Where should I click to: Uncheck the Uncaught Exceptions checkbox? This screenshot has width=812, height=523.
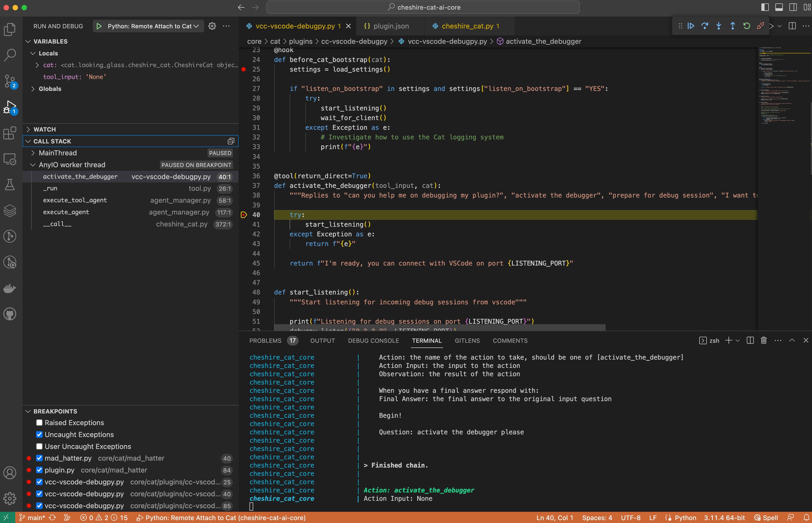(39, 434)
